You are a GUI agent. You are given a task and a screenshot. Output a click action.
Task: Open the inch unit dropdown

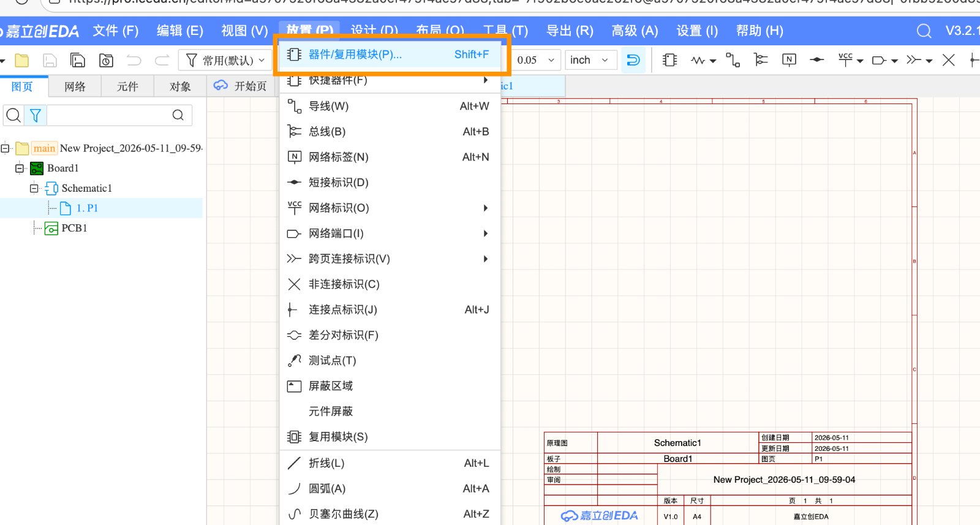point(590,60)
